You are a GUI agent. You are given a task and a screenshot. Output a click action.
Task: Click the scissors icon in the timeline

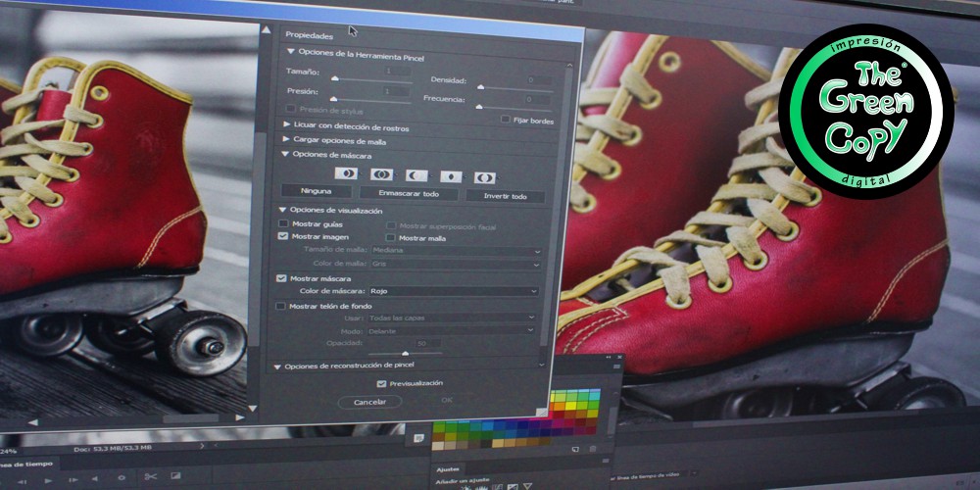click(151, 477)
